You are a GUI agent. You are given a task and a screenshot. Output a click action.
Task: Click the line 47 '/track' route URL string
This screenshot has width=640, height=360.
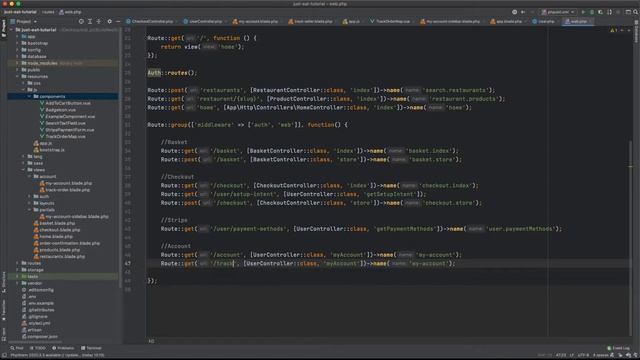[x=224, y=264]
